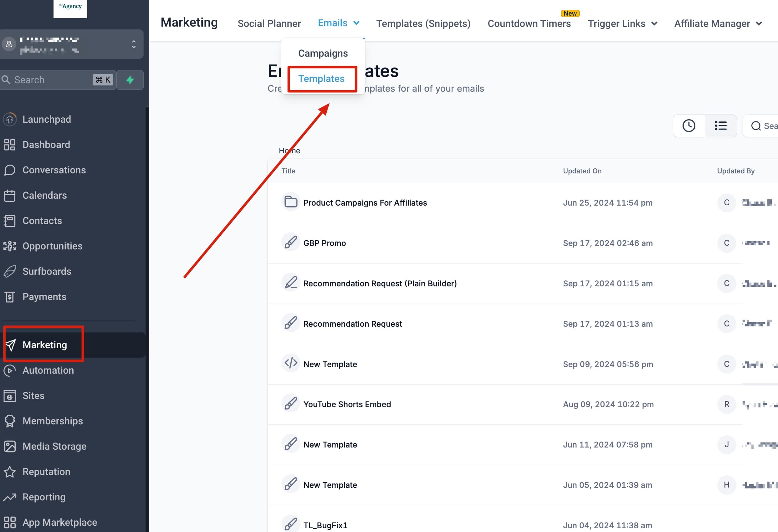The height and width of the screenshot is (532, 778).
Task: Open the App Marketplace
Action: pos(59,522)
